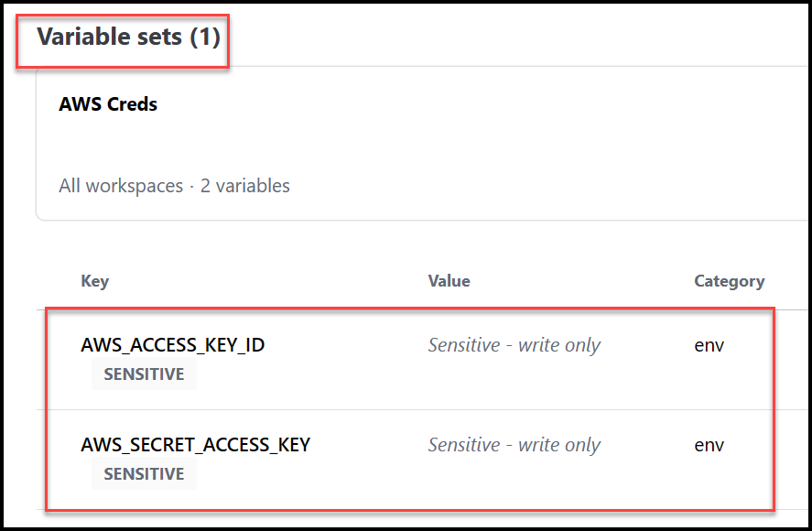The image size is (812, 531).
Task: Click the Value column header
Action: point(449,281)
